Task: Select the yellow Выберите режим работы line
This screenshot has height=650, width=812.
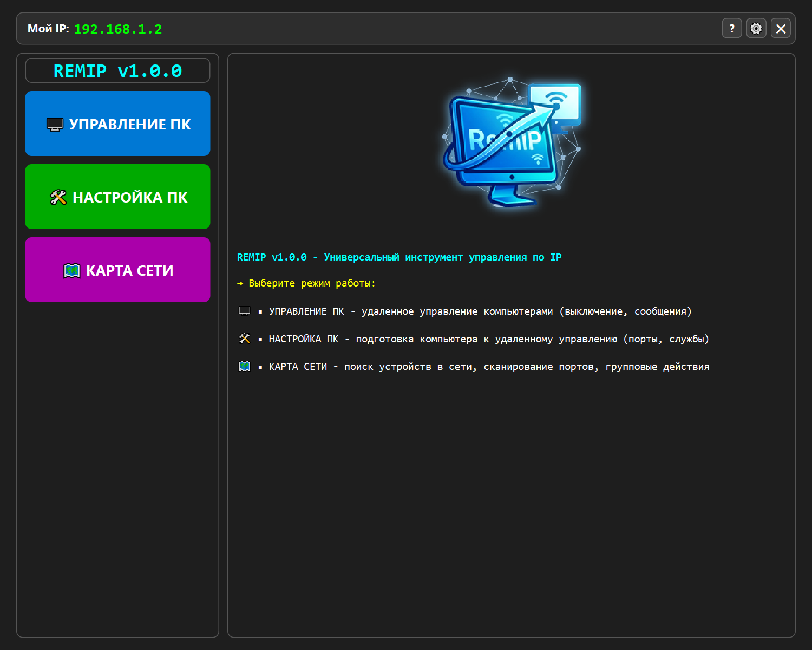Action: pos(306,283)
